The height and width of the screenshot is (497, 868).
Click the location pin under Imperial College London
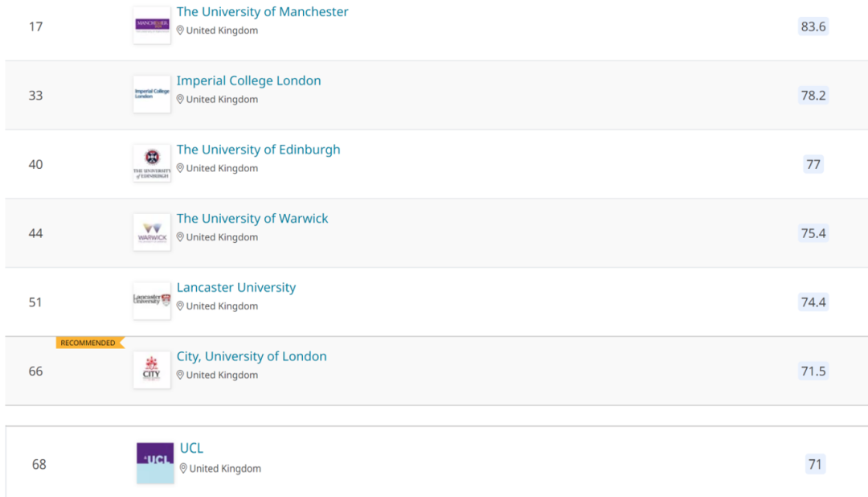click(180, 99)
